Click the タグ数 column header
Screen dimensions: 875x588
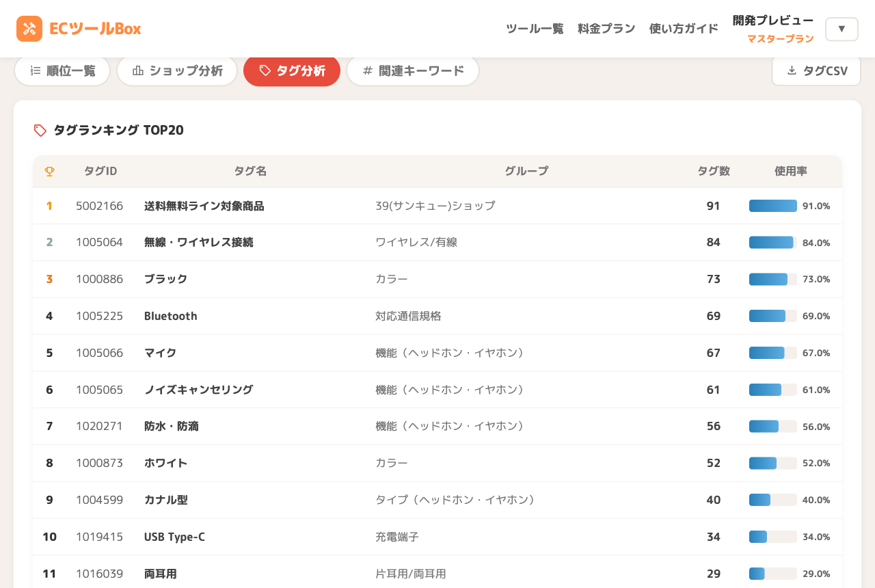[714, 172]
